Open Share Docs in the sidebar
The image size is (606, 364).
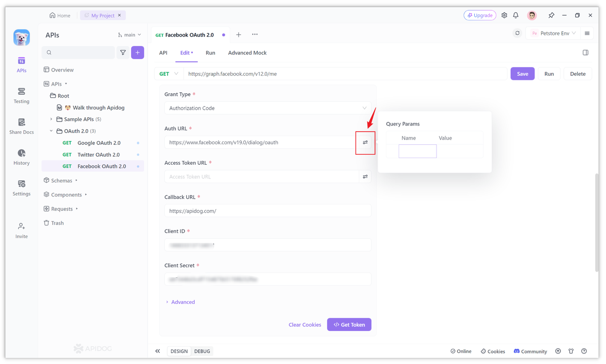(21, 126)
